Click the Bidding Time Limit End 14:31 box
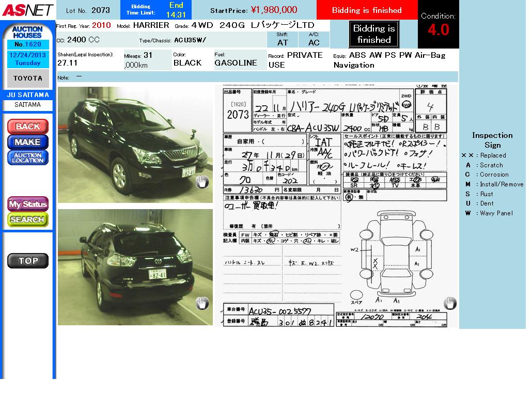 (x=156, y=10)
